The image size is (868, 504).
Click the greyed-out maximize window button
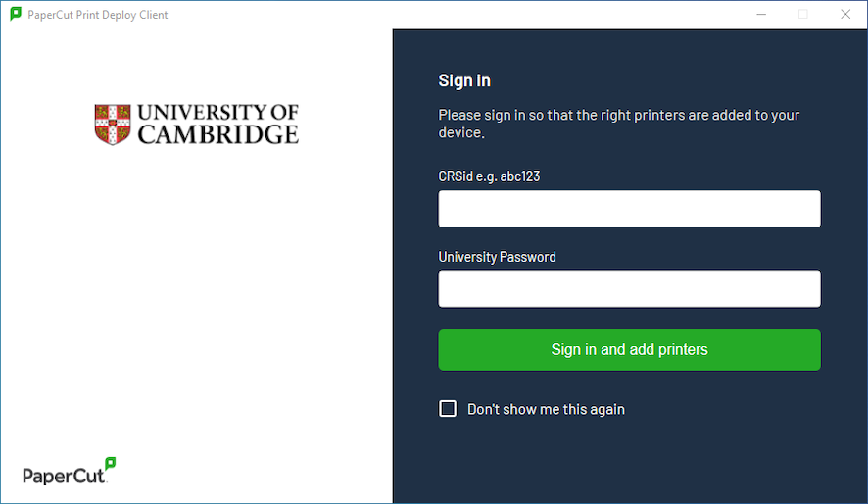[803, 15]
